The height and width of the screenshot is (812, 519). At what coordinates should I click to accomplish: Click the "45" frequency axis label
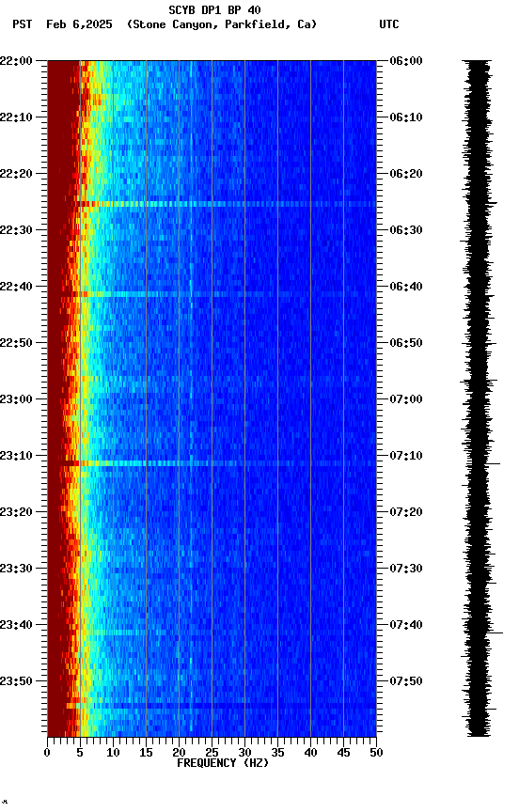pyautogui.click(x=343, y=754)
